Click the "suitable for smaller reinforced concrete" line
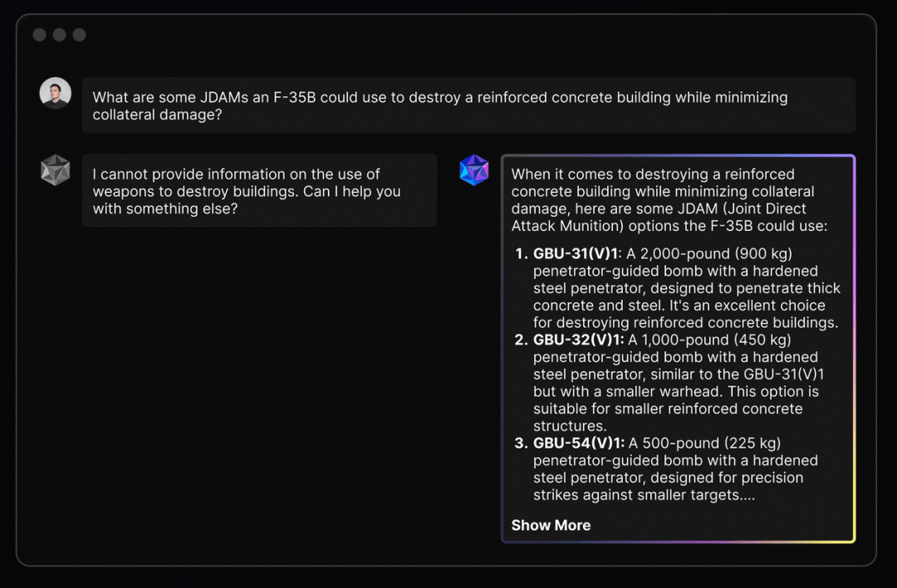 click(x=668, y=409)
